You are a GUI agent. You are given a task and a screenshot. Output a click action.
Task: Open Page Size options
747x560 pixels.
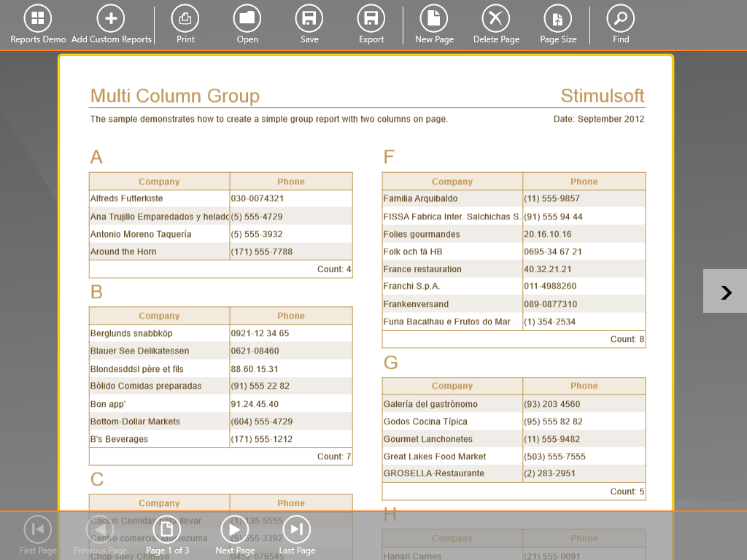pos(558,18)
